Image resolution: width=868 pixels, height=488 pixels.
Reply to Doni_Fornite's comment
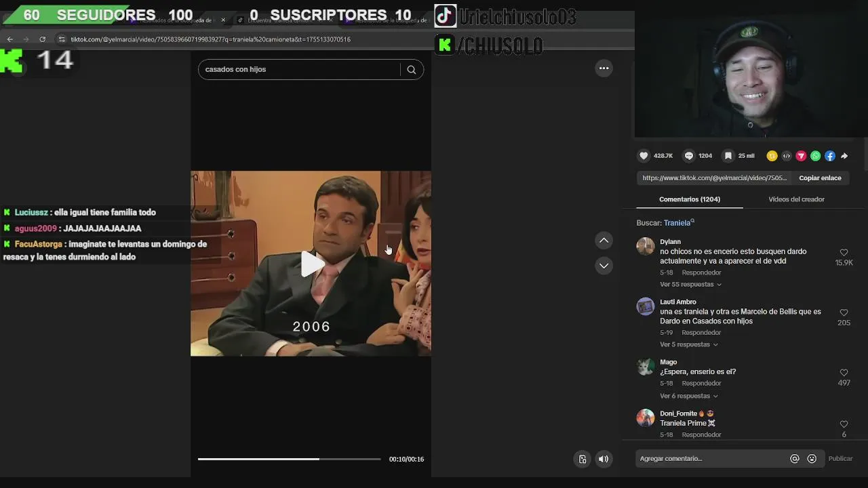point(701,434)
